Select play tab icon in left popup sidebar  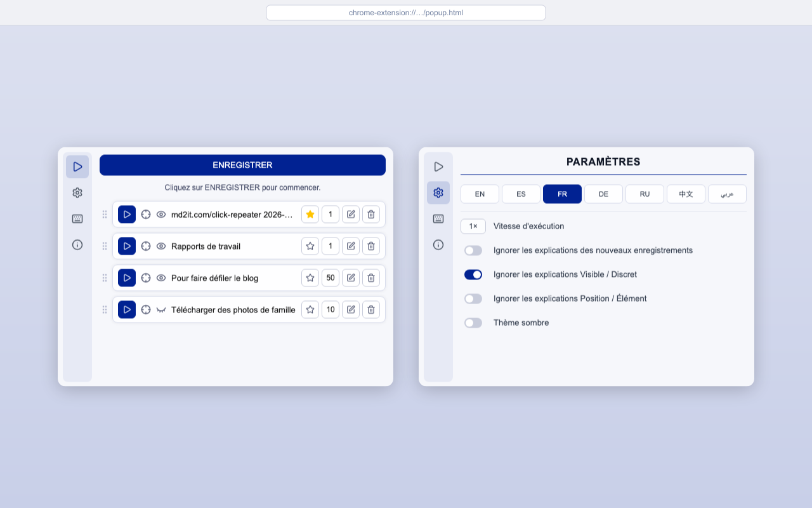[77, 166]
